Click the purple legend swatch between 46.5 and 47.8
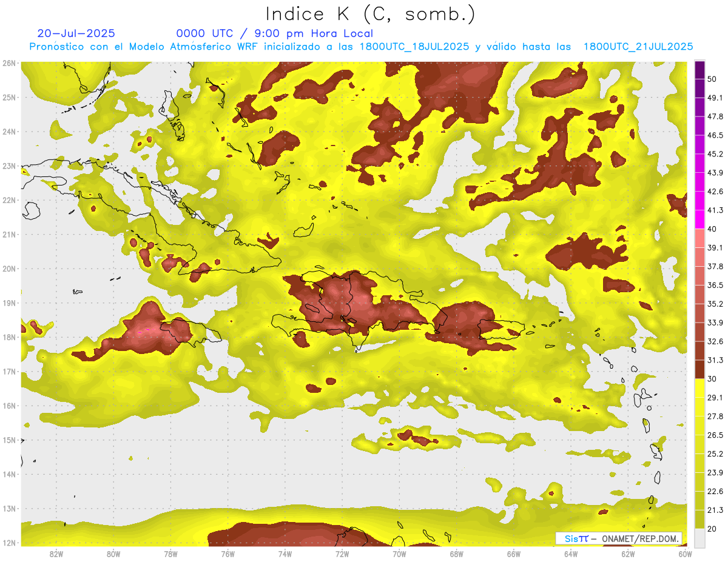The height and width of the screenshot is (562, 728). [x=699, y=126]
